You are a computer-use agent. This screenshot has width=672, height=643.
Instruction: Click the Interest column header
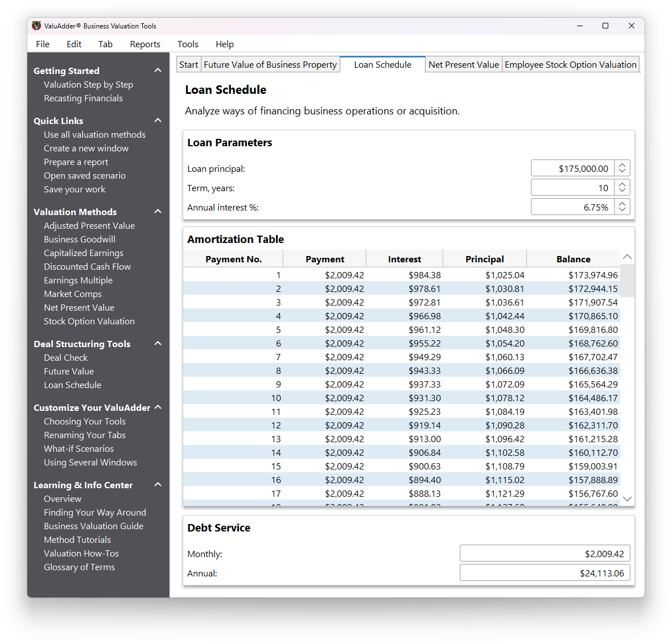tap(405, 259)
